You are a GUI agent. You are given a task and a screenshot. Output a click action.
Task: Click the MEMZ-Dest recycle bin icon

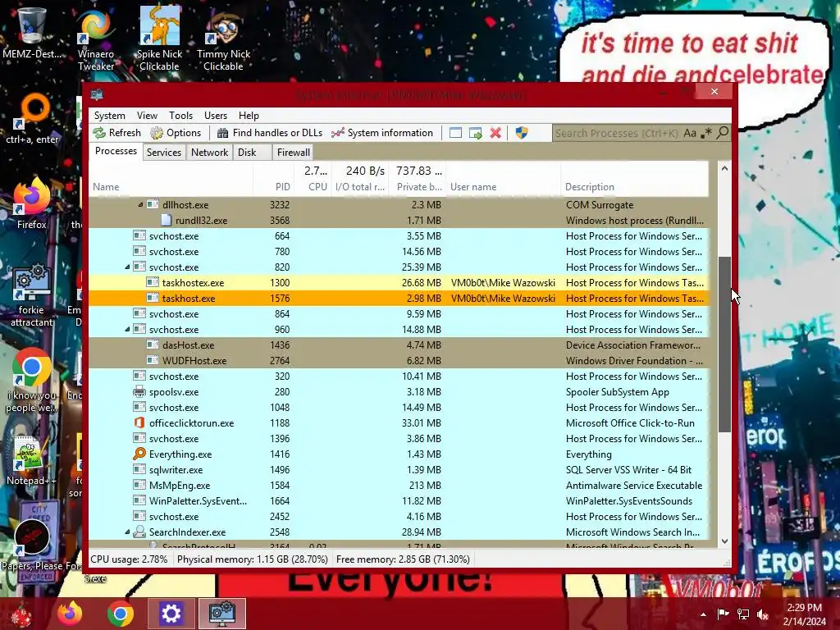tap(32, 32)
